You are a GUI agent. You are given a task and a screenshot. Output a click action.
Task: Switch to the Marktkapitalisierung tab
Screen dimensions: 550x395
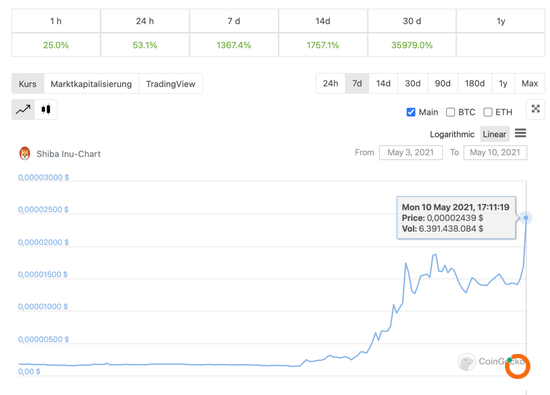(x=91, y=84)
